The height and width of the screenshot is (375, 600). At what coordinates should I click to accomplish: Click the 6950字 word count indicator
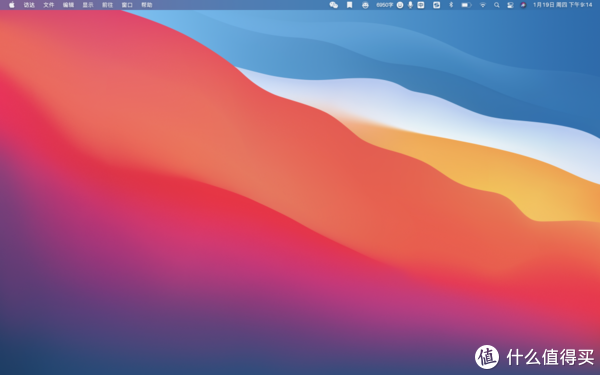point(385,5)
